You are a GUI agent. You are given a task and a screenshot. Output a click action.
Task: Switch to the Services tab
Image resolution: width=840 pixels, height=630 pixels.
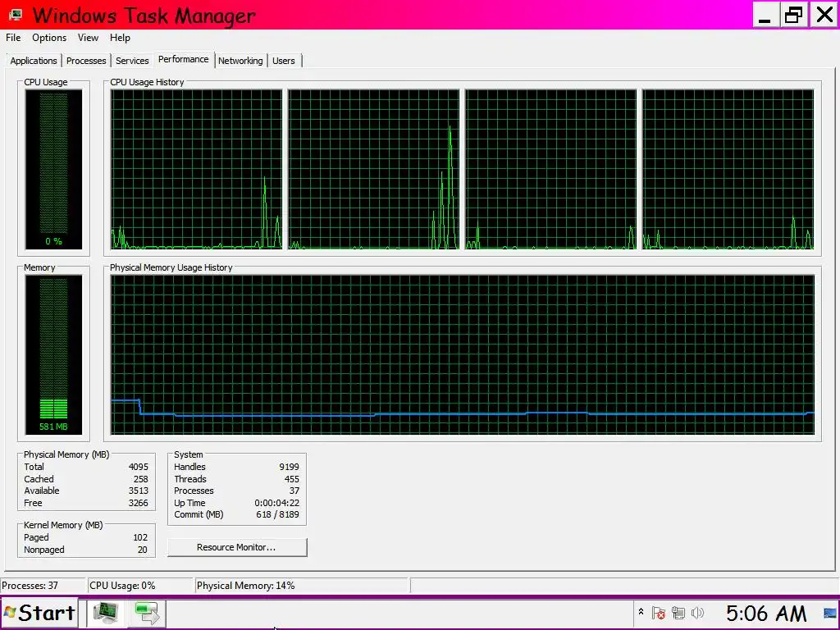tap(132, 61)
